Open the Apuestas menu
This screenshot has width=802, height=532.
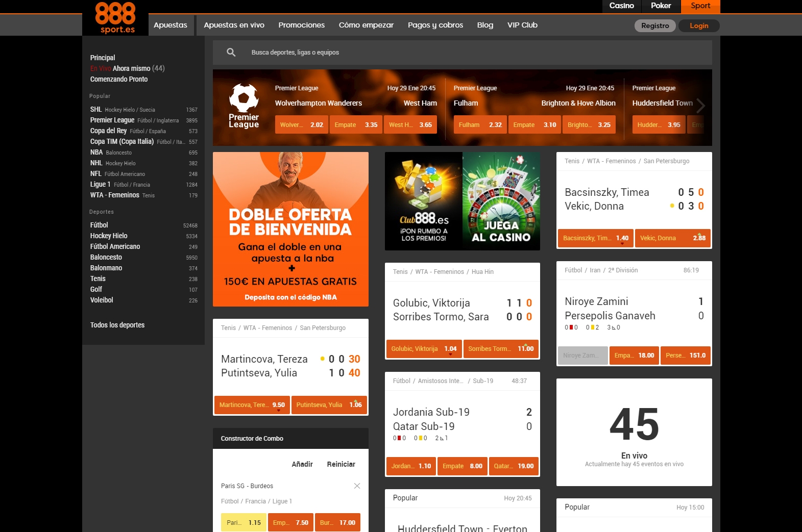[x=171, y=25]
